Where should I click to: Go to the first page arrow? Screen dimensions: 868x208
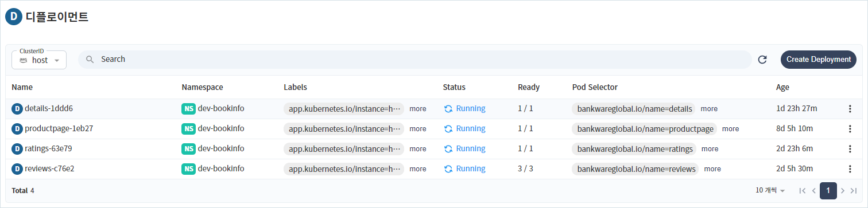tap(802, 190)
